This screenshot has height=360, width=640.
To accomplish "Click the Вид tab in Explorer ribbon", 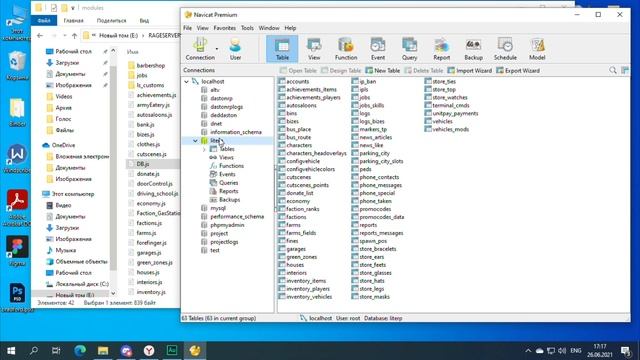I will pos(144,20).
